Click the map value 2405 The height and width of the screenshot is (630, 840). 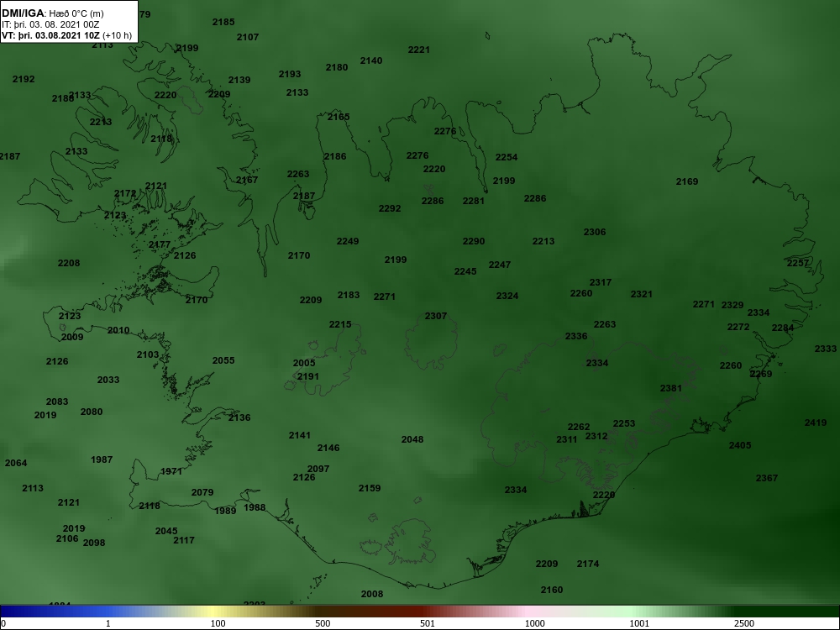740,445
